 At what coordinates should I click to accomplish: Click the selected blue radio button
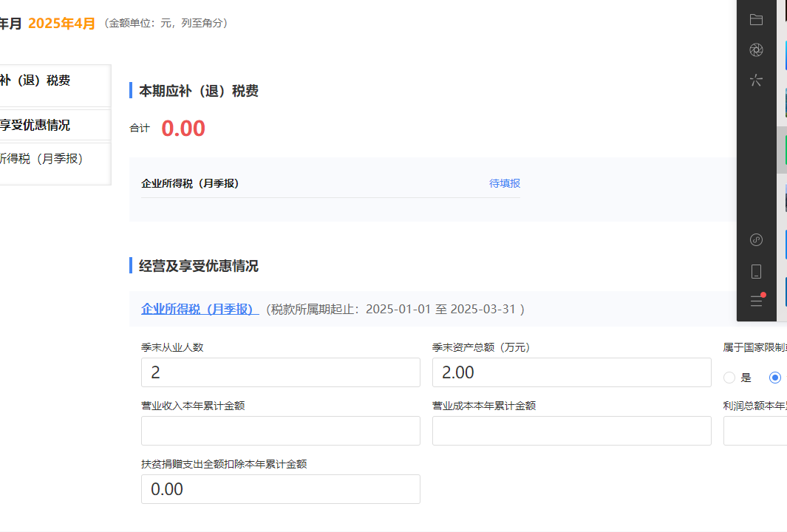coord(775,378)
